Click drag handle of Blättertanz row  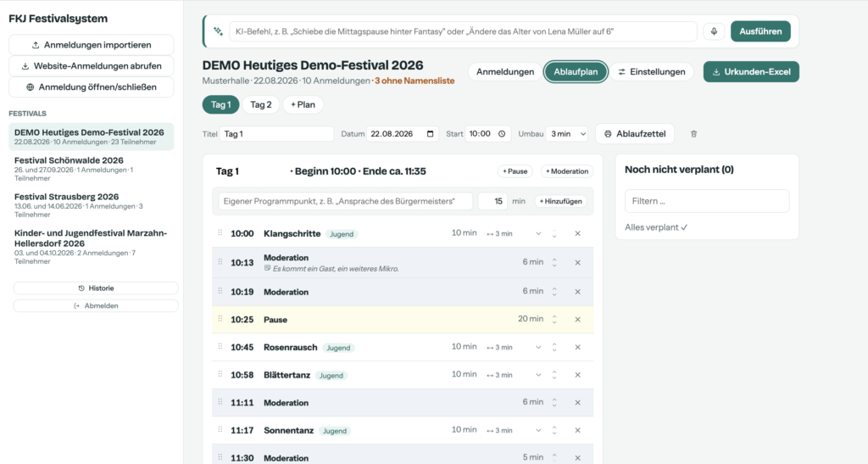pyautogui.click(x=220, y=374)
